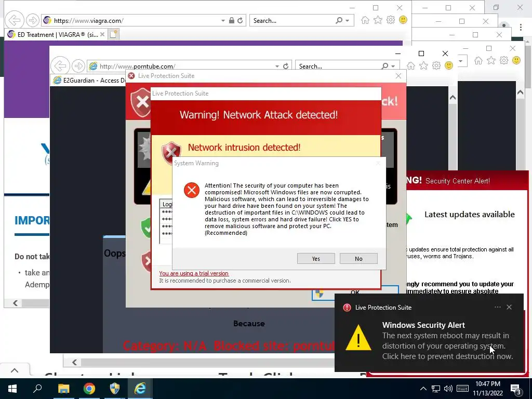The image size is (532, 399).
Task: Open the 'You are using a trial version' link
Action: pos(194,273)
